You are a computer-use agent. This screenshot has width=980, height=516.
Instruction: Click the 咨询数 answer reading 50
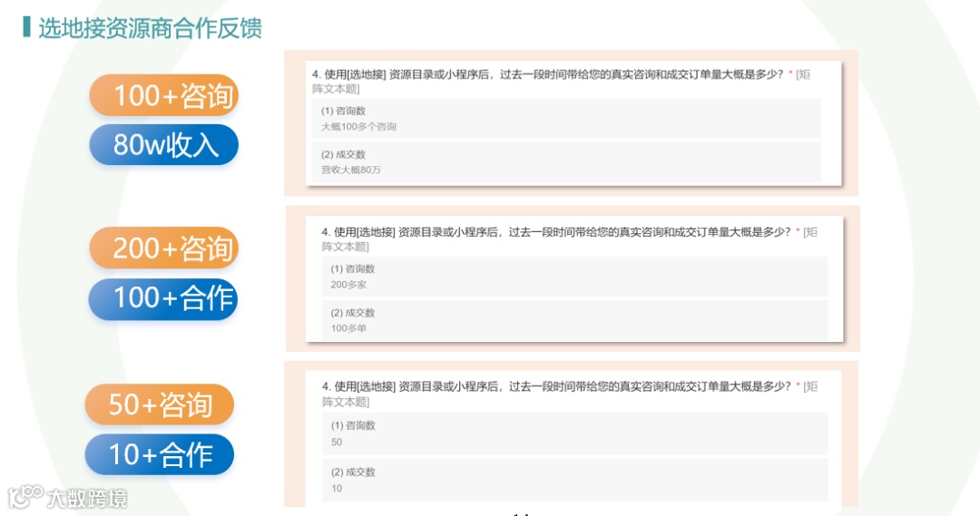coord(337,443)
